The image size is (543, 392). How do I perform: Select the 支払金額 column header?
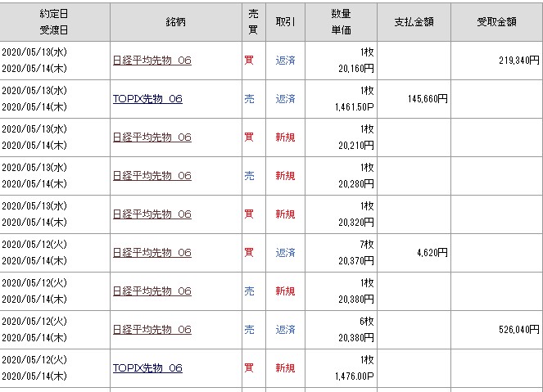pos(414,21)
